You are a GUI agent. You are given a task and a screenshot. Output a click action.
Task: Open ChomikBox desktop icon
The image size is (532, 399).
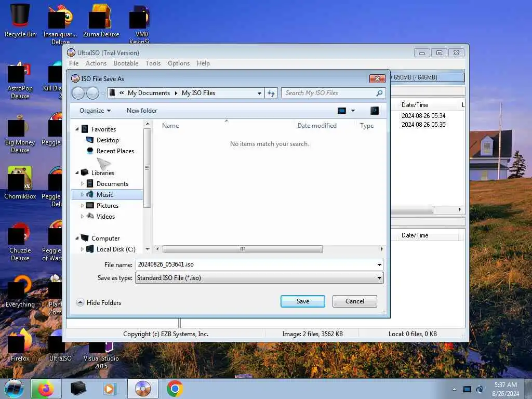click(20, 182)
